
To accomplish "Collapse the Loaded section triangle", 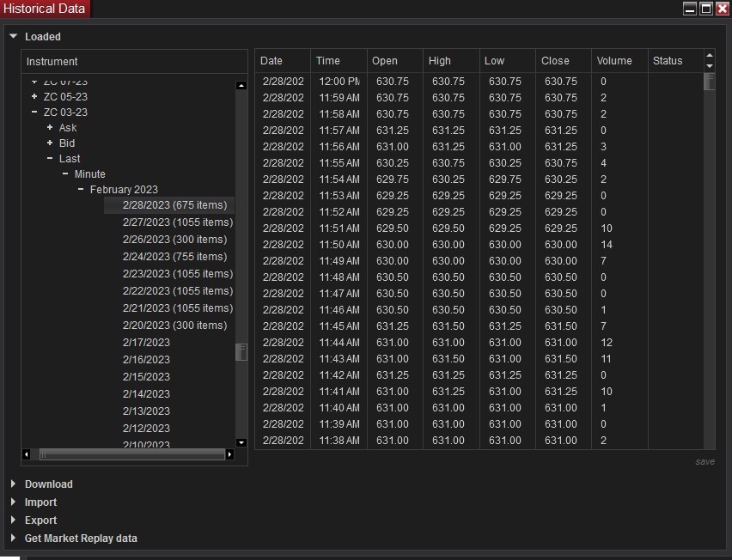I will click(x=13, y=36).
